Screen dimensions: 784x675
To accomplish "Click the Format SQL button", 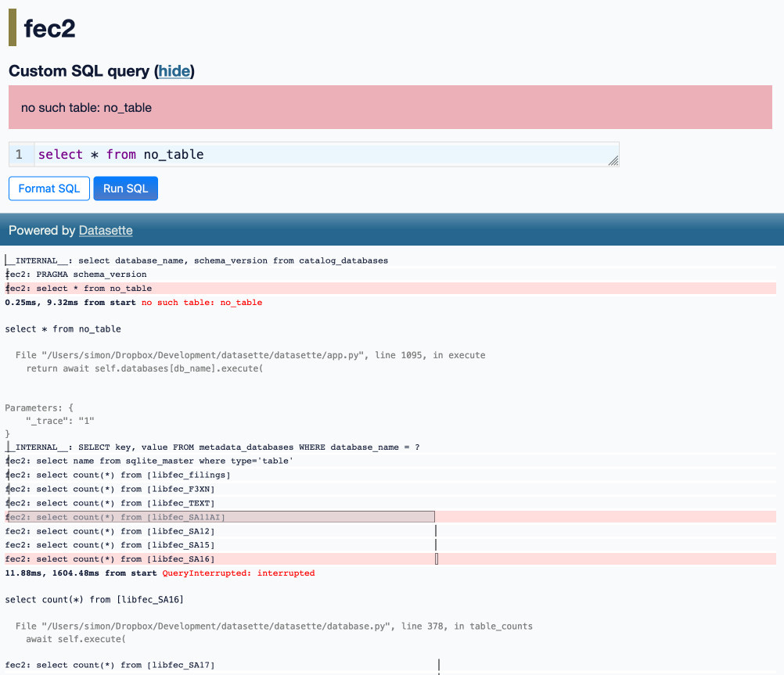I will (x=49, y=188).
